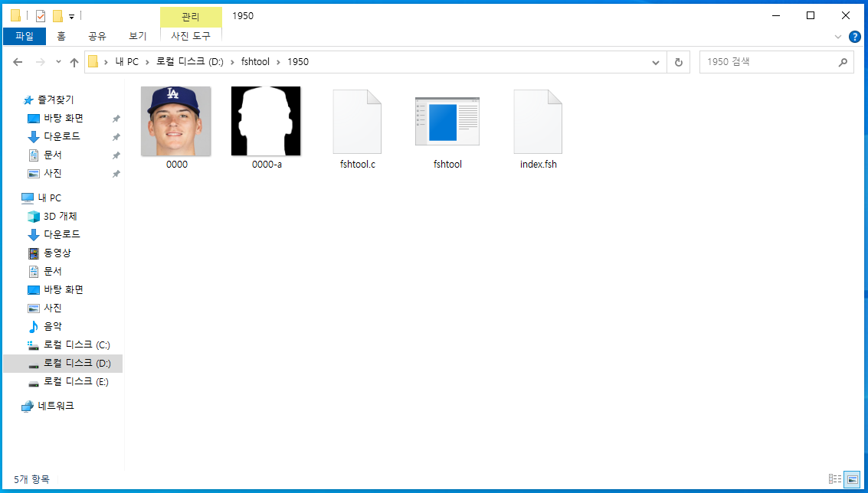This screenshot has height=493, width=868.
Task: Click the Back navigation arrow
Action: point(19,62)
